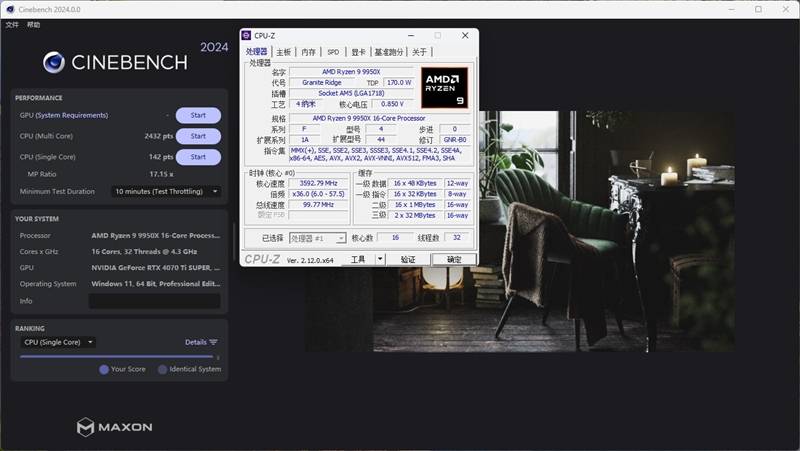Viewport: 800px width, 451px height.
Task: Open Minimum Test Duration dropdown
Action: [166, 191]
